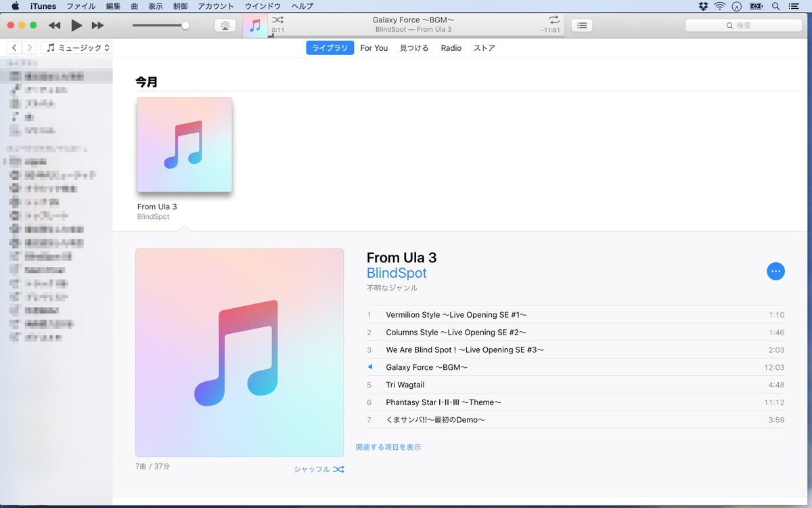
Task: Click the シャッフル shuffle button under artwork
Action: (319, 469)
